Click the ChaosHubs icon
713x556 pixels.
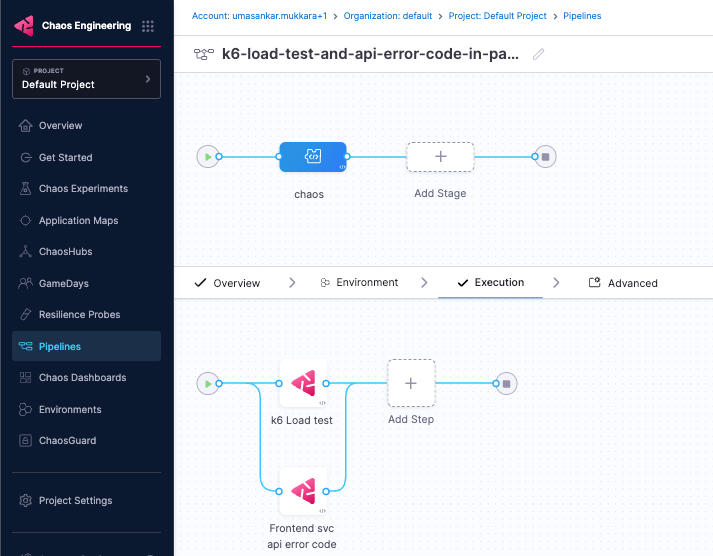(x=25, y=251)
